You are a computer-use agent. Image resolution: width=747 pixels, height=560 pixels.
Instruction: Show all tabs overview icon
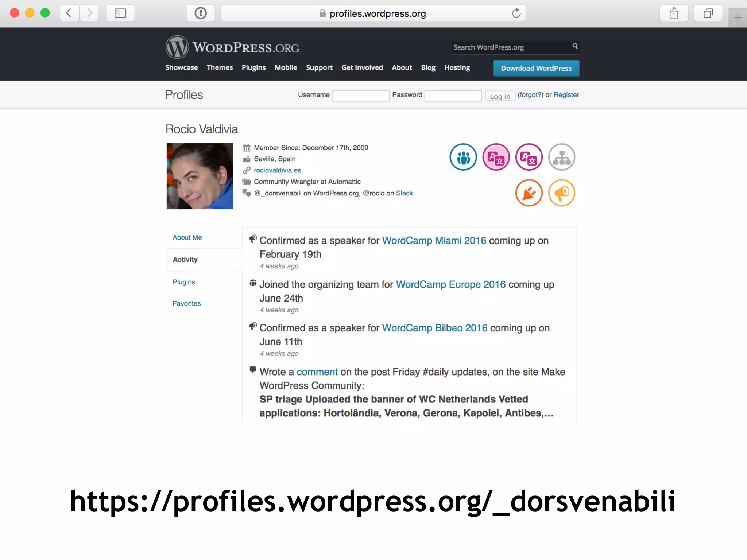(708, 13)
